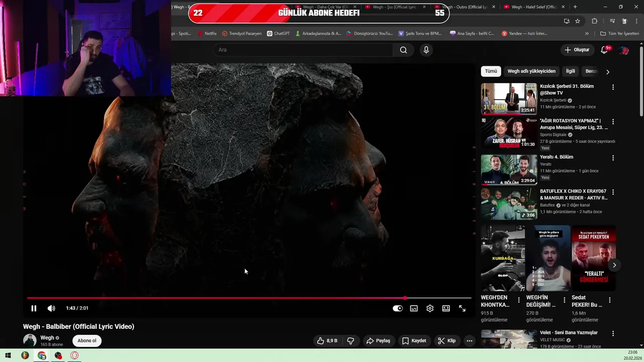Open Chrome extensions puzzle icon
Viewport: 644px width, 362px height.
(594, 21)
